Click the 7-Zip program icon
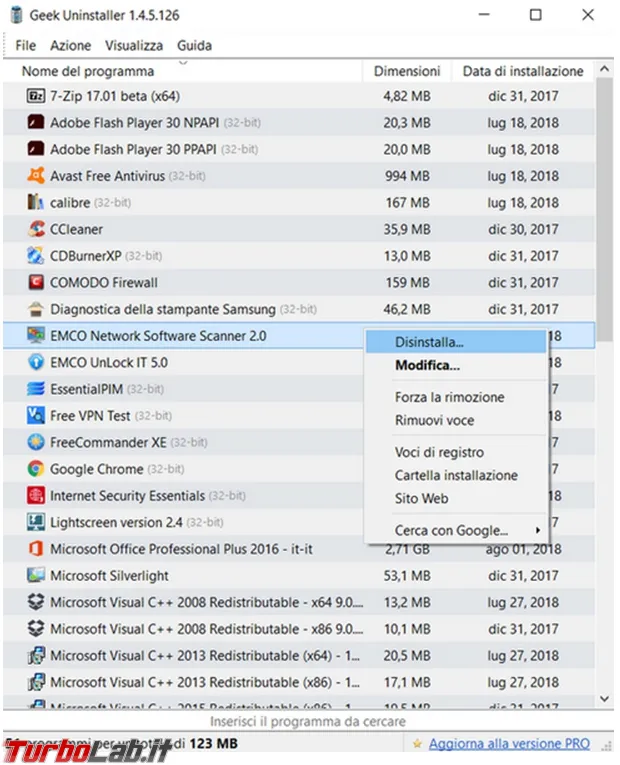 (36, 96)
